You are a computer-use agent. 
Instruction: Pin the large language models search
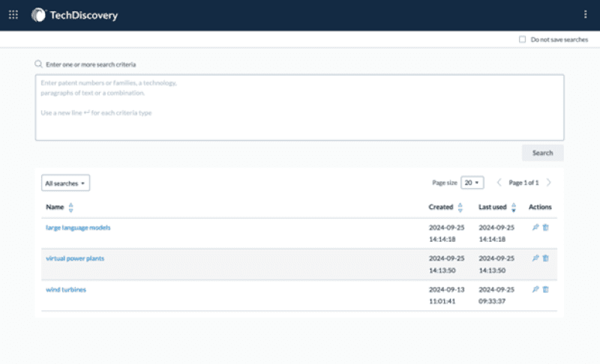535,227
